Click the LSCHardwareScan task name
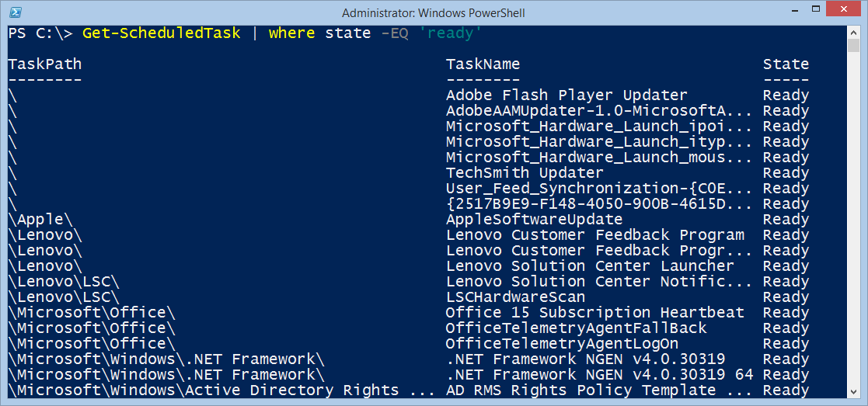 point(515,297)
